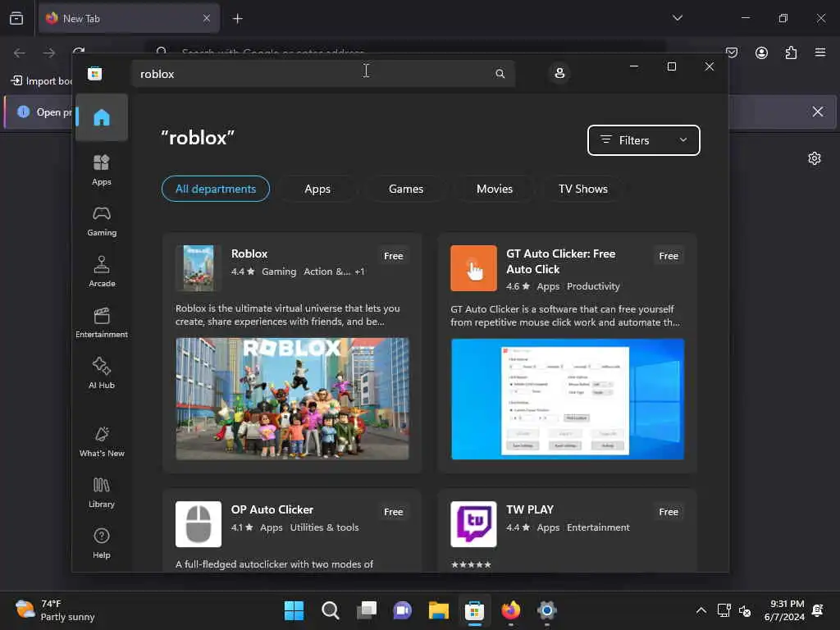Open Help in the Store sidebar
The image size is (840, 630).
101,543
